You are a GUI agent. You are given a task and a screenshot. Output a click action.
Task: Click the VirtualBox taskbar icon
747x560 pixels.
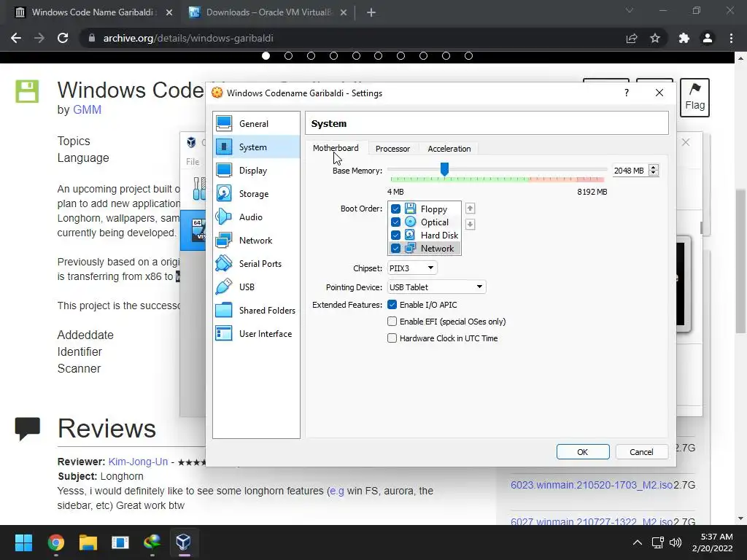(184, 542)
